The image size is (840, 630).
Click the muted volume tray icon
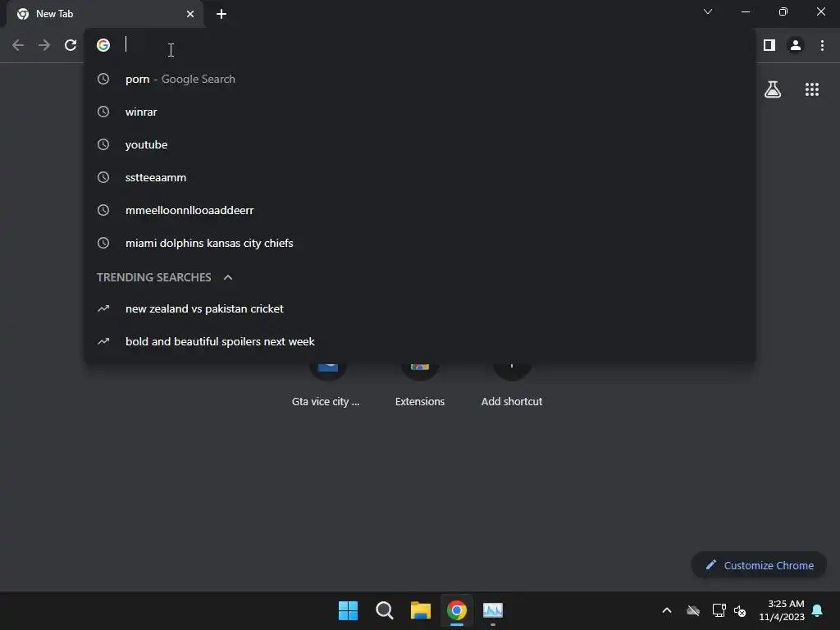tap(740, 610)
